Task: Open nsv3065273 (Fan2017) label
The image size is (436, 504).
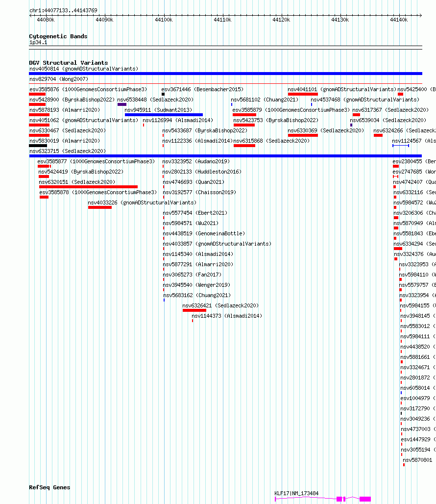Action: coord(192,275)
